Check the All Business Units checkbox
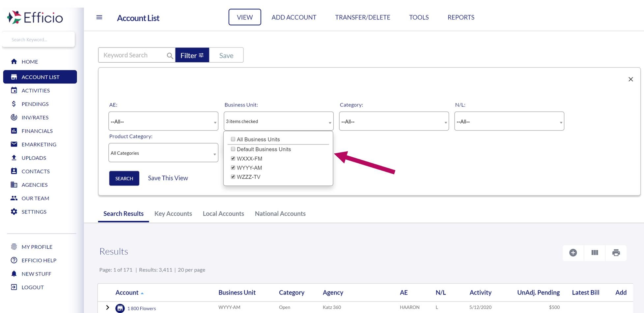 click(x=233, y=139)
